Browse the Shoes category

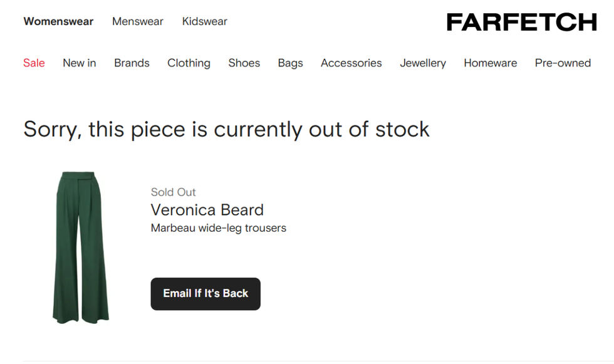click(244, 63)
